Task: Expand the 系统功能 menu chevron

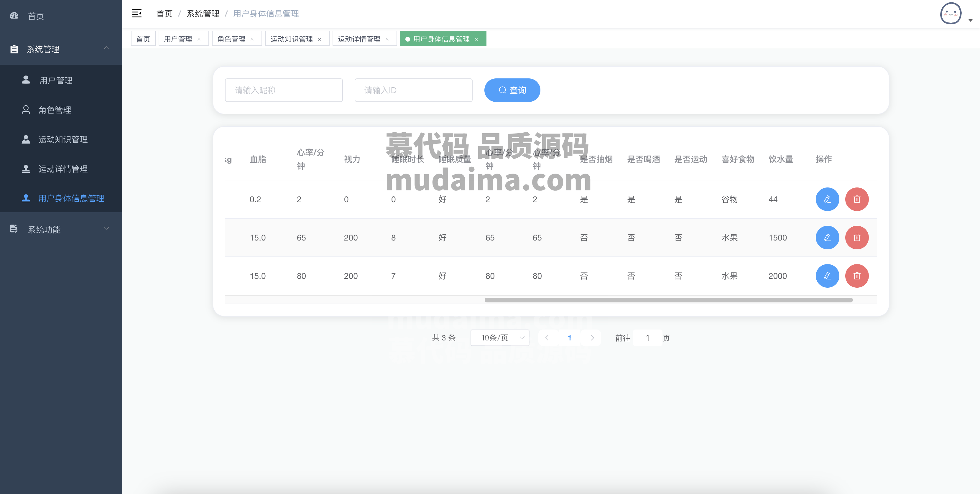Action: tap(107, 228)
